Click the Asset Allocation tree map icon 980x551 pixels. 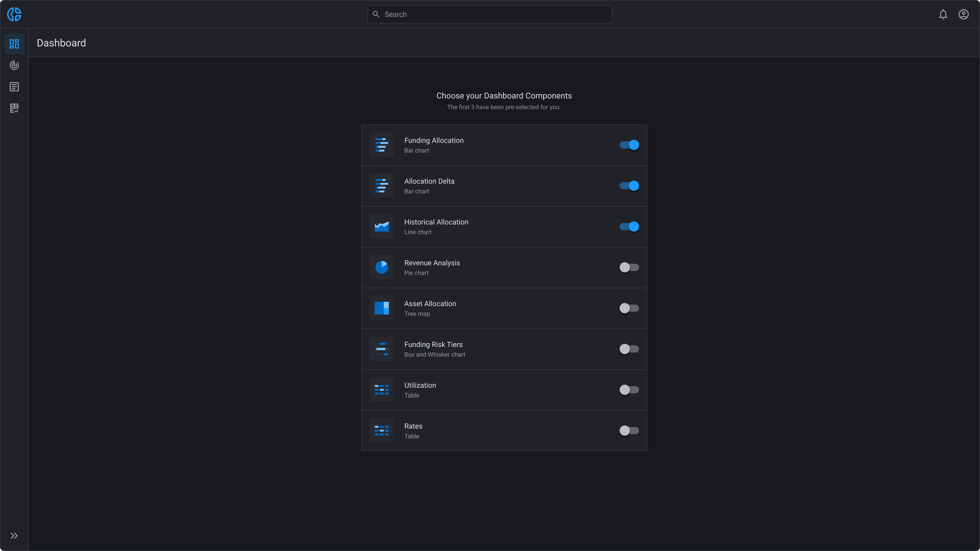(x=382, y=308)
